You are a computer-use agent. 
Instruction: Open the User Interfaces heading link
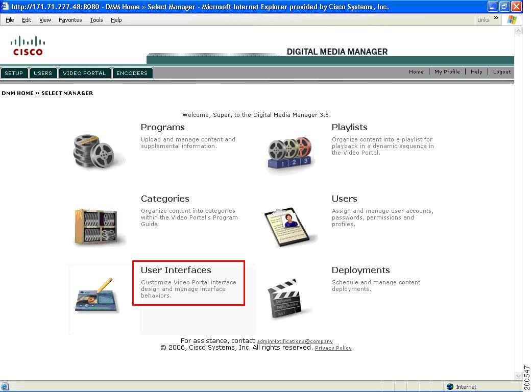[176, 270]
